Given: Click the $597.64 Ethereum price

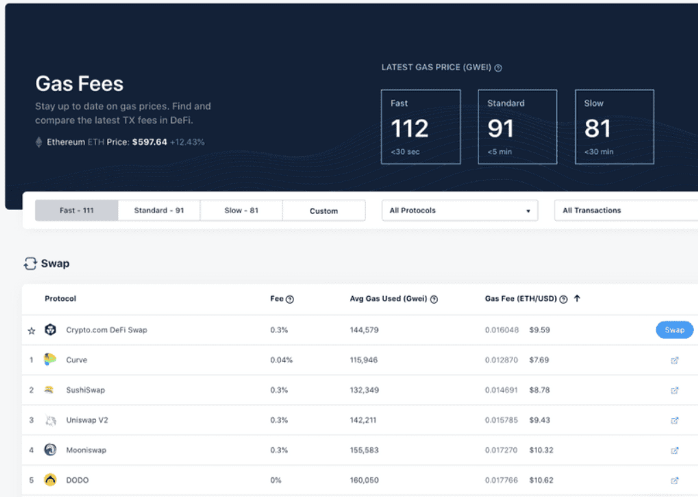Looking at the screenshot, I should [150, 142].
